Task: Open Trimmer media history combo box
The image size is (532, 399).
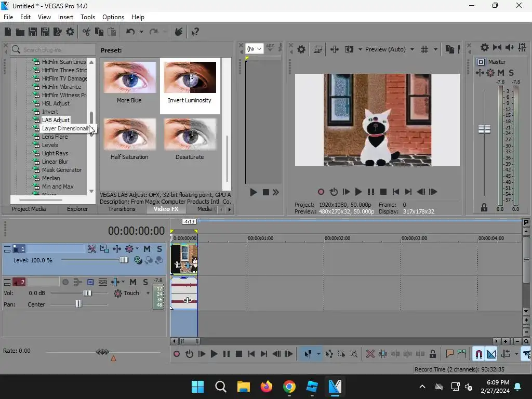Action: pyautogui.click(x=254, y=49)
